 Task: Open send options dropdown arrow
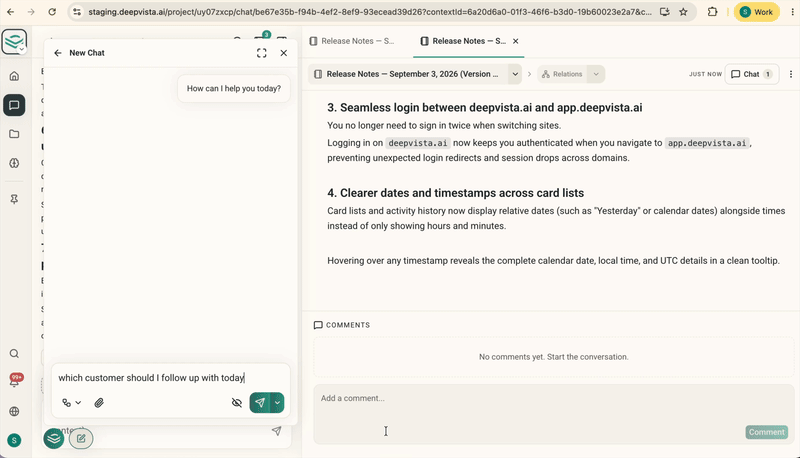point(277,403)
